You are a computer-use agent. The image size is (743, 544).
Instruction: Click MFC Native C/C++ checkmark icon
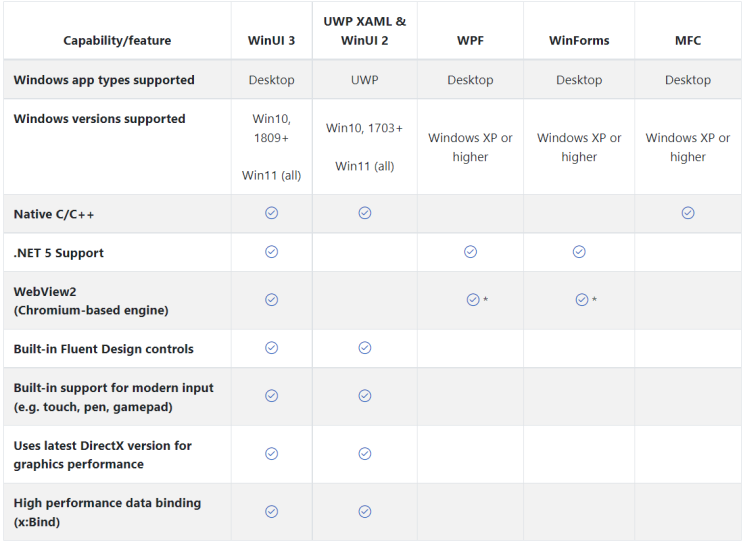pos(688,213)
